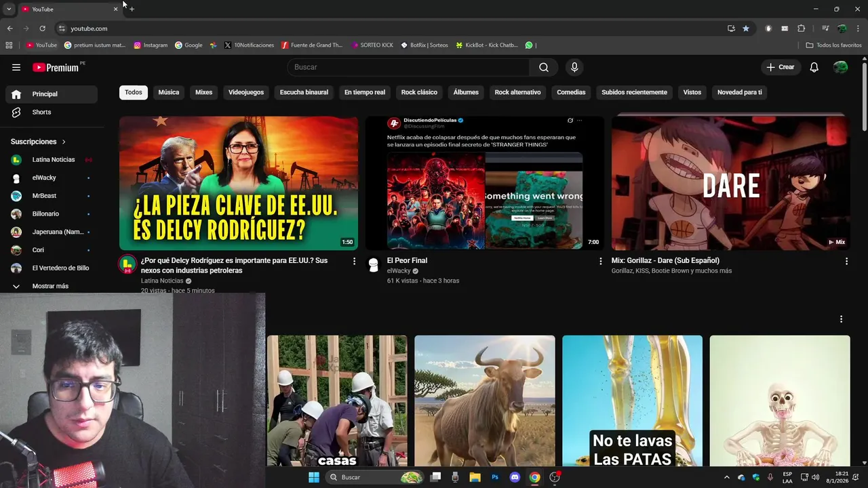Open Principal in the sidebar
Image resolution: width=868 pixels, height=488 pixels.
tap(52, 94)
